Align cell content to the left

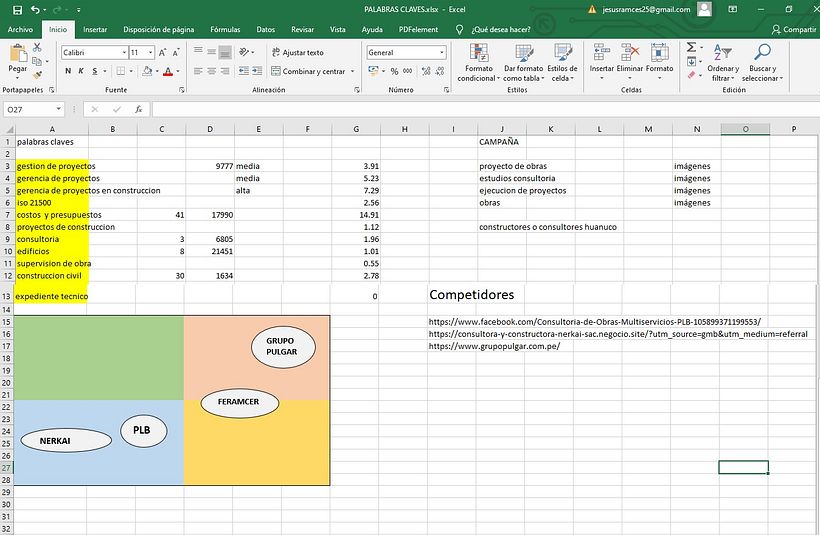[x=198, y=71]
